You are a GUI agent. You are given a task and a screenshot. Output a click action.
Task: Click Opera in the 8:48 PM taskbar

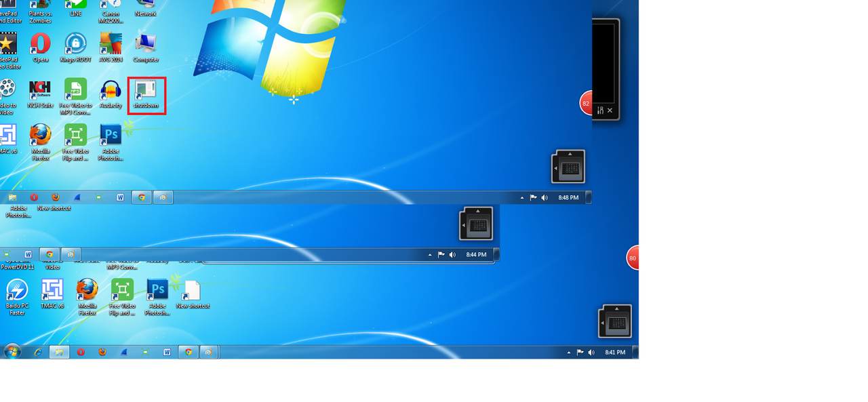[34, 197]
